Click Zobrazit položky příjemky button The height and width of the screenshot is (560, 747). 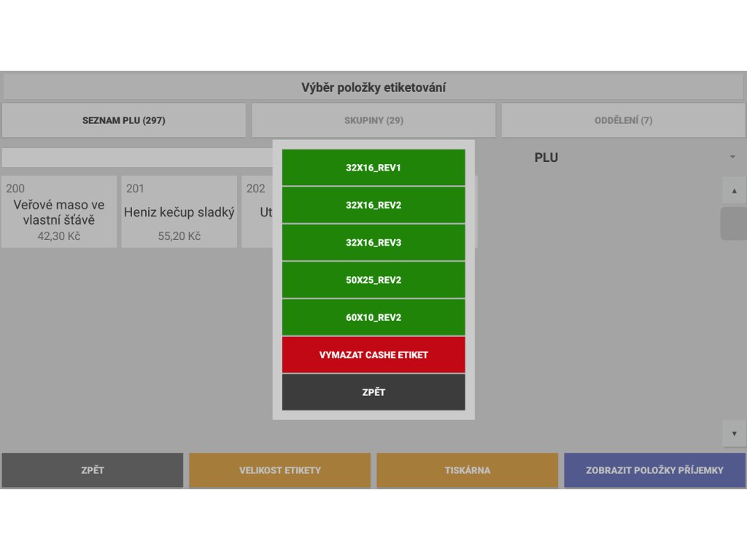(654, 470)
